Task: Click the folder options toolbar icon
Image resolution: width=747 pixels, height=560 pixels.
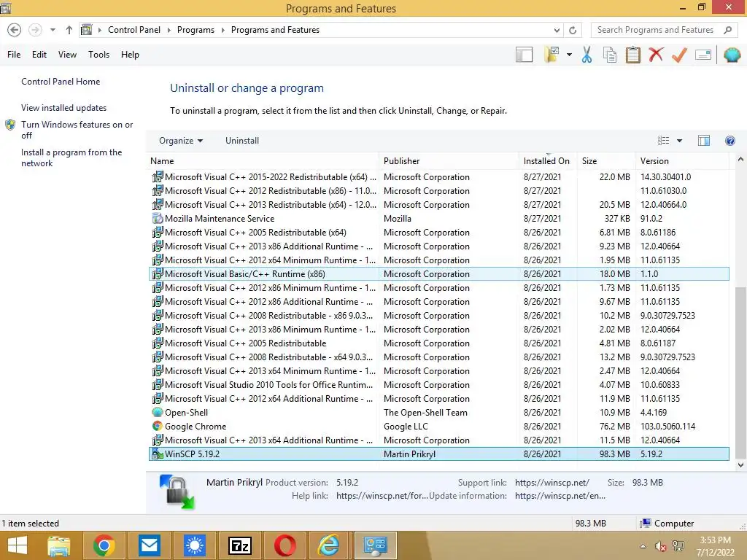Action: point(551,55)
